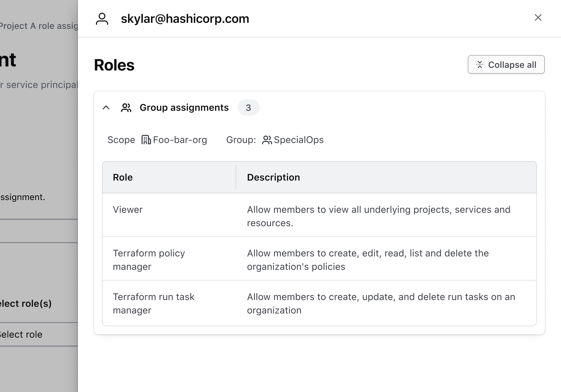The height and width of the screenshot is (392, 561).
Task: Click the collapse arrows icon inside Collapse all
Action: (480, 64)
